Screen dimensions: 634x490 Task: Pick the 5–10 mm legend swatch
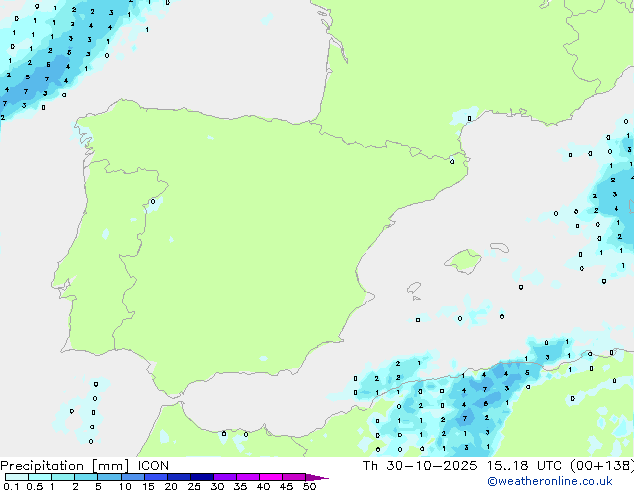pos(109,477)
